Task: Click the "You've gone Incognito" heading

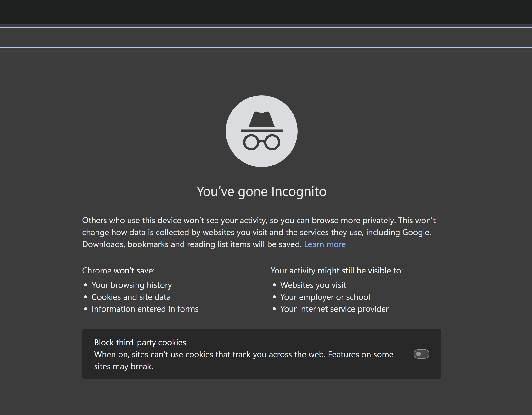Action: click(261, 191)
